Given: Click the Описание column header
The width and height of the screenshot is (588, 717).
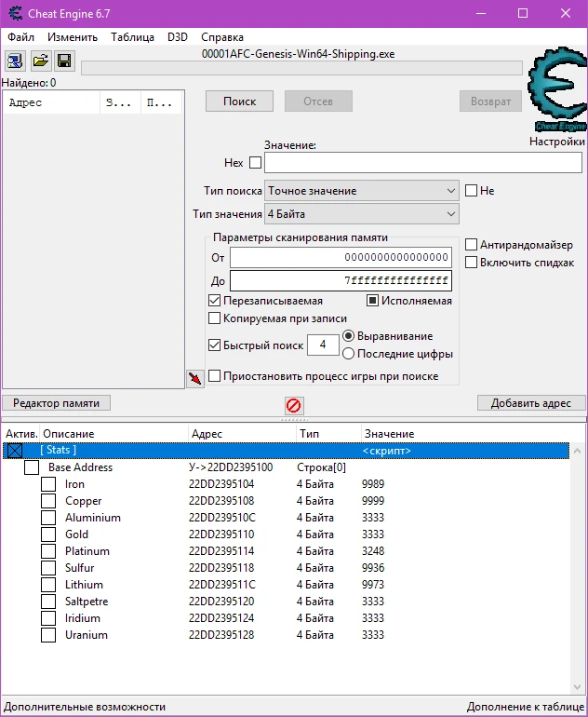Looking at the screenshot, I should [114, 434].
